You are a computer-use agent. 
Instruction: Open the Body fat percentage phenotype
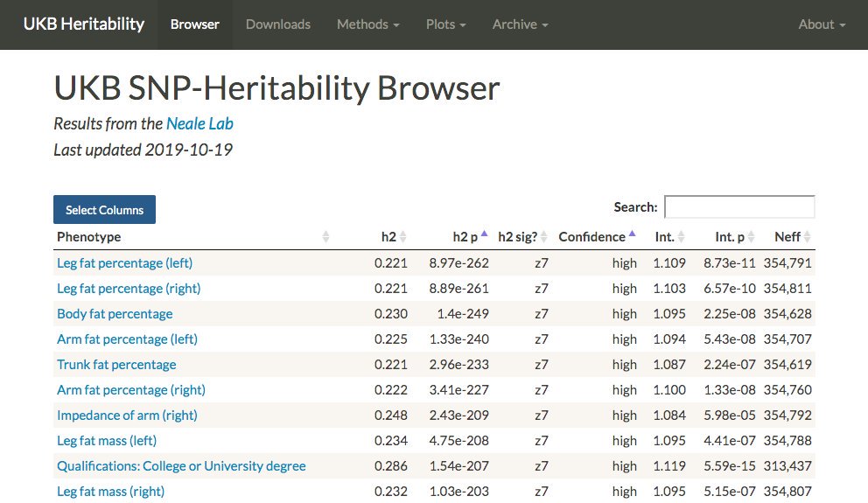(x=115, y=314)
